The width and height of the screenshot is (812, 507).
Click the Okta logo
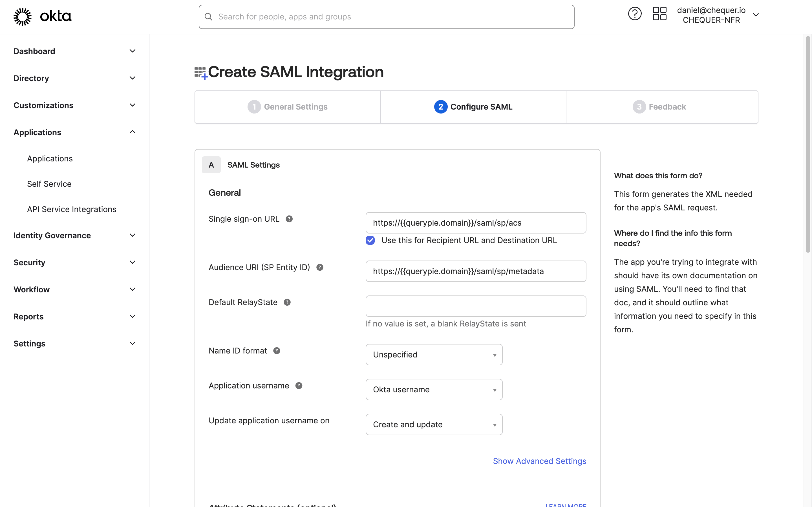[42, 16]
